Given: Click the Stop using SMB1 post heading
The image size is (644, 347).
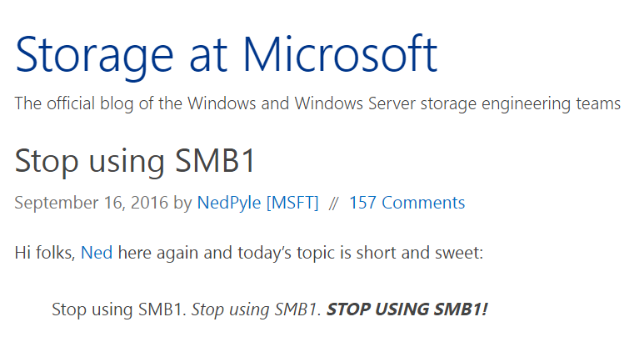Looking at the screenshot, I should point(136,161).
